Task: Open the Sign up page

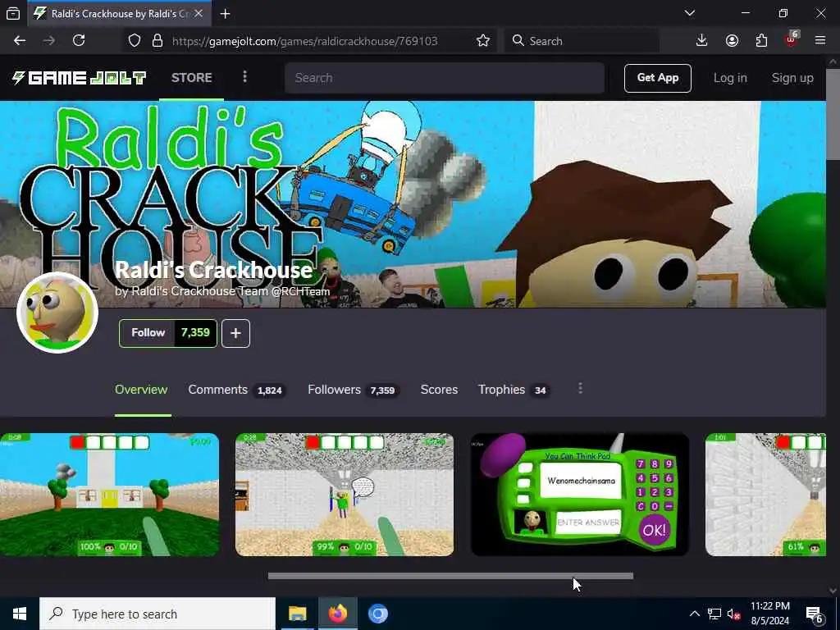Action: tap(792, 78)
